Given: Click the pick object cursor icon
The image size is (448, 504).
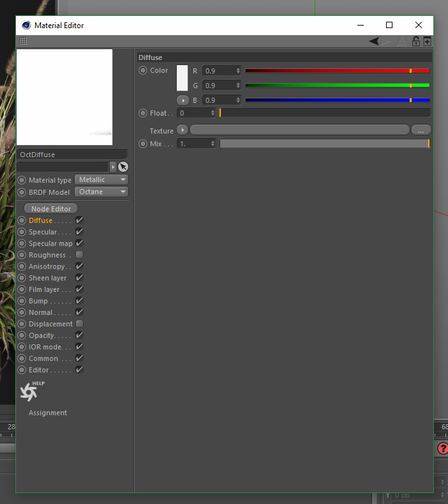Looking at the screenshot, I should [123, 167].
